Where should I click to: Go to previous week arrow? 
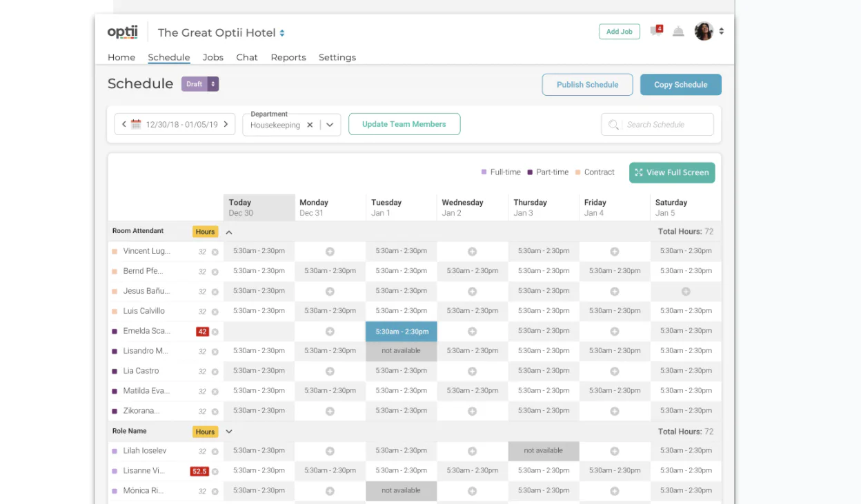(123, 125)
